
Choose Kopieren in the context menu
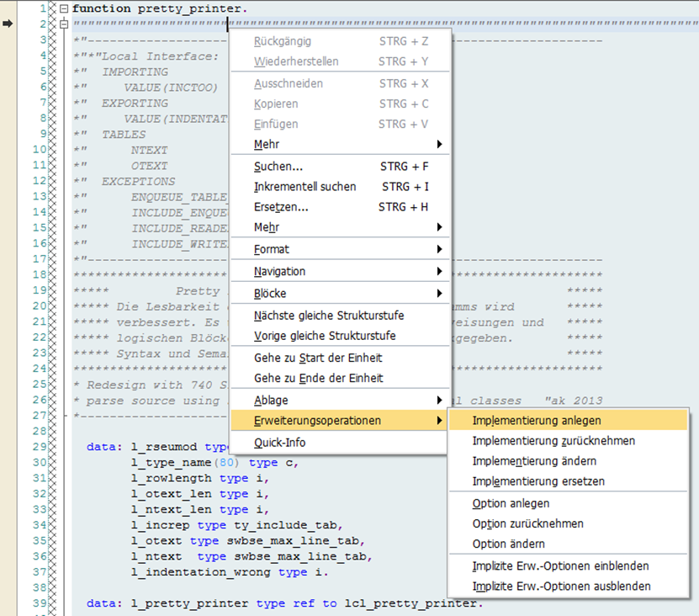pos(341,104)
